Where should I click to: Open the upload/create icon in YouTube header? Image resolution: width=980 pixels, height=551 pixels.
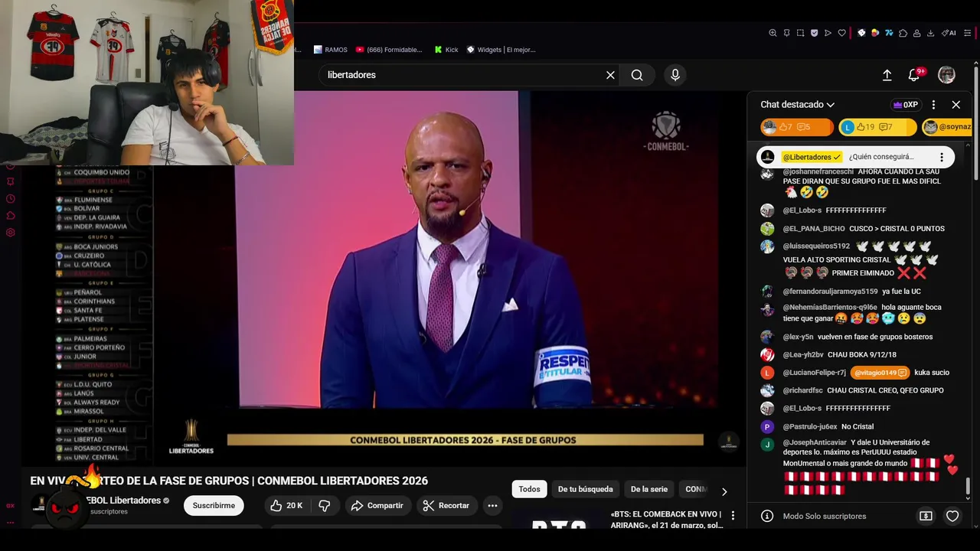coord(887,75)
